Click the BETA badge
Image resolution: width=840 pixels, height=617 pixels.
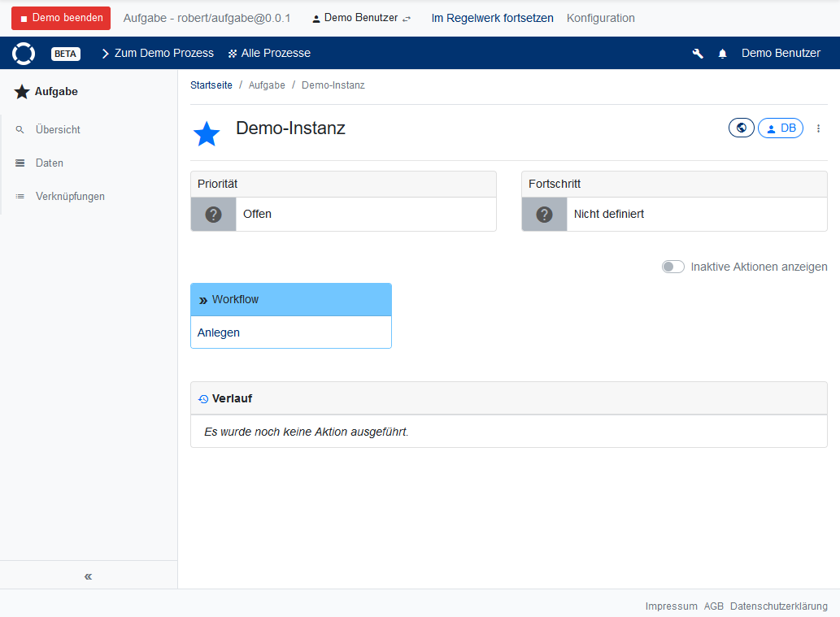coord(65,54)
